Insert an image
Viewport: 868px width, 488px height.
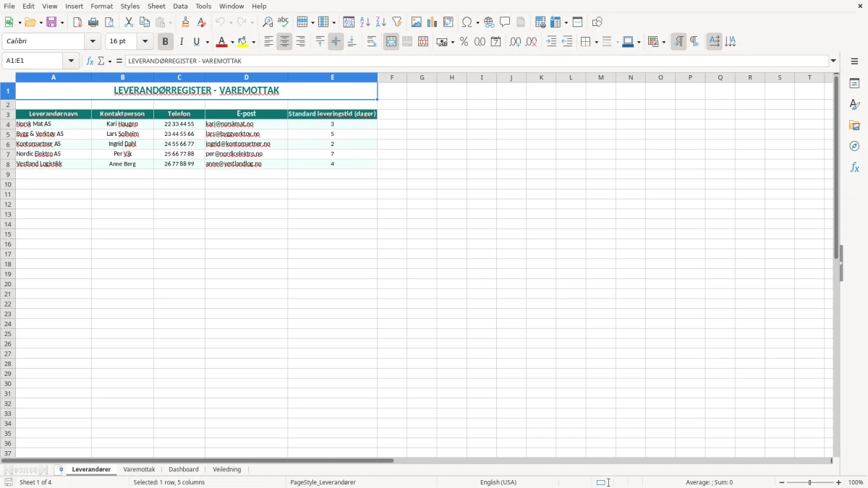pos(417,22)
